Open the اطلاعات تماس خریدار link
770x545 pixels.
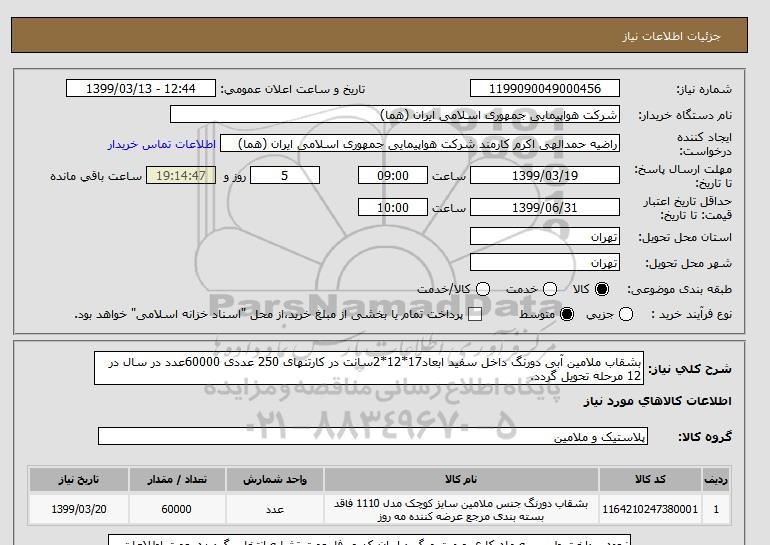point(162,144)
